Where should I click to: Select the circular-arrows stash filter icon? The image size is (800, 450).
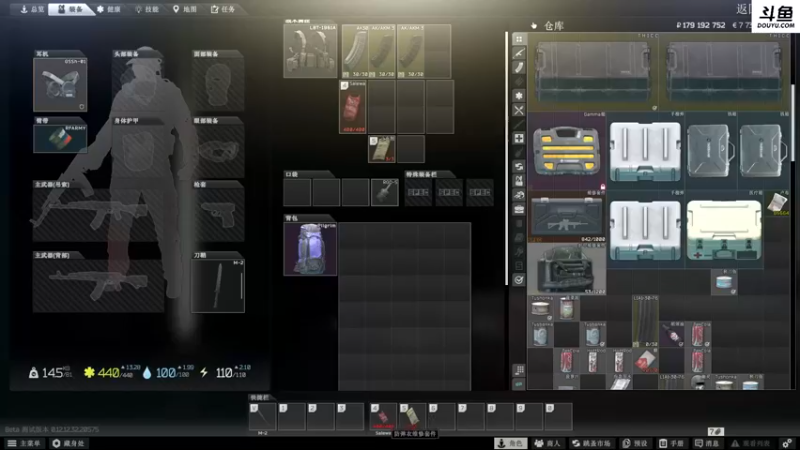[519, 167]
